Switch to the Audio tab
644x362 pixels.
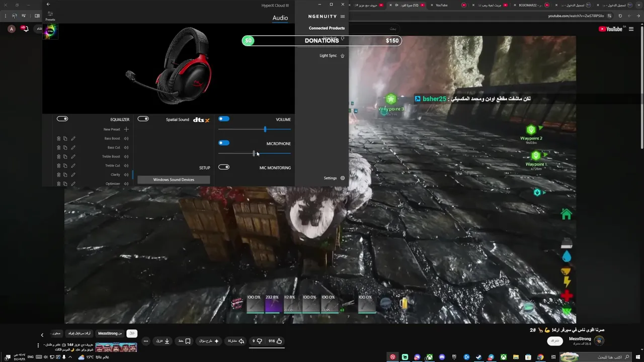pos(280,18)
